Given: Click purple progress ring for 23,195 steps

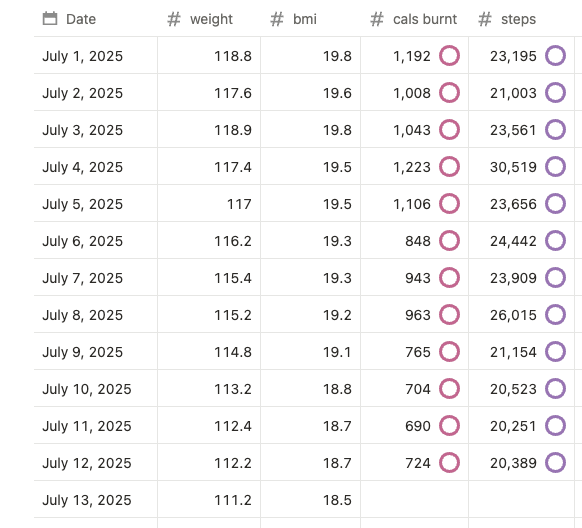Looking at the screenshot, I should point(556,56).
